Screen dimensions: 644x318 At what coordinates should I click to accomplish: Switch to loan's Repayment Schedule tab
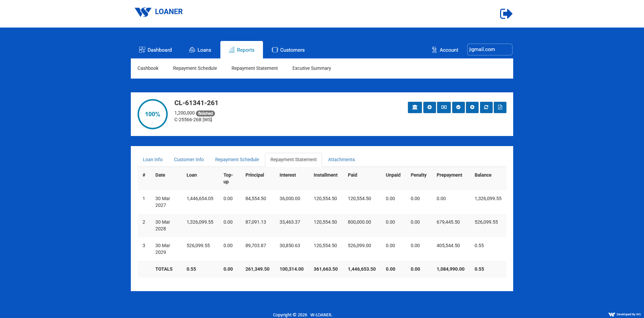click(237, 160)
